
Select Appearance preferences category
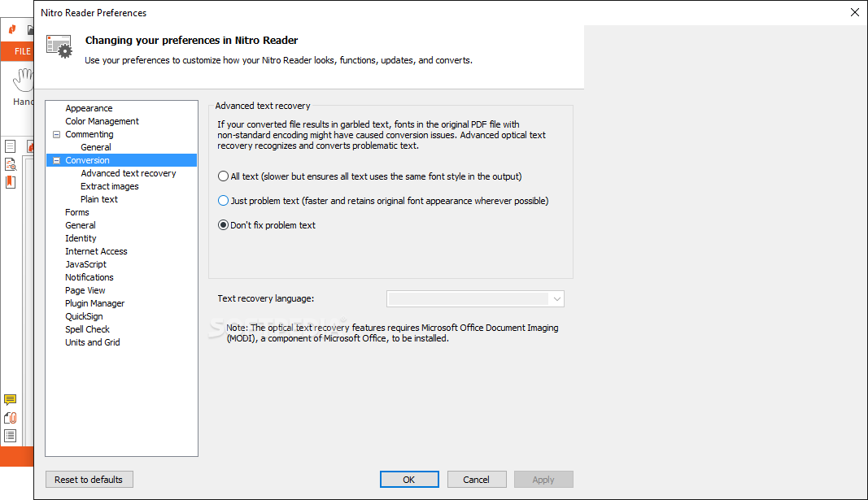(x=89, y=108)
